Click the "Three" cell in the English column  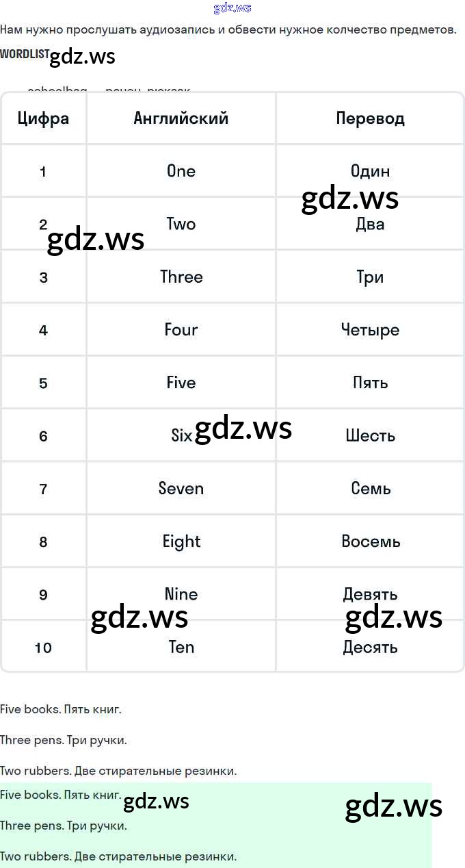point(181,277)
